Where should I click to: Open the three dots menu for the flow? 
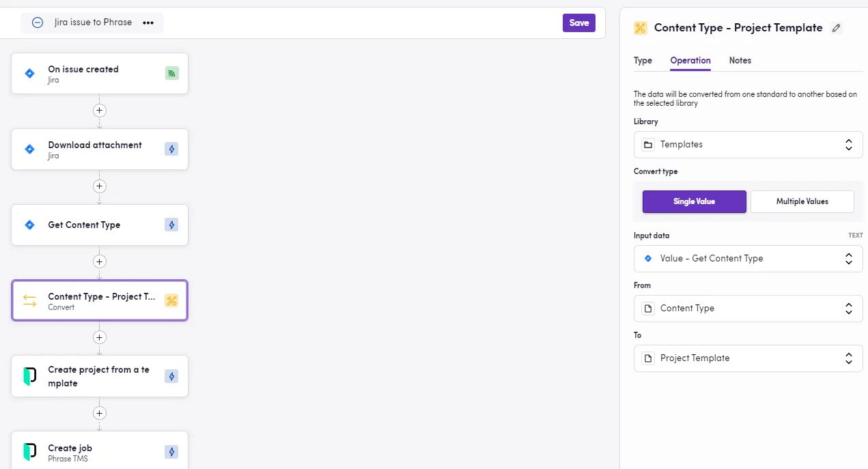point(148,23)
